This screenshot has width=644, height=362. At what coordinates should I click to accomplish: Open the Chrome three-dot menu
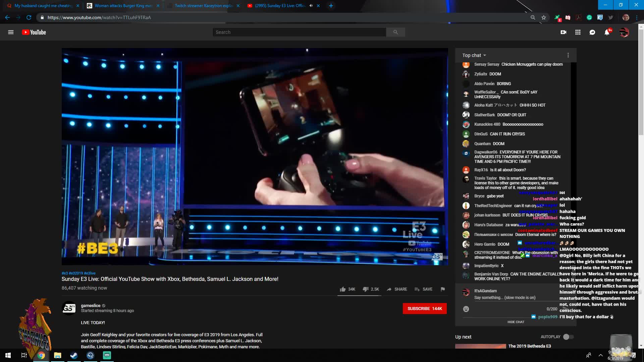pyautogui.click(x=637, y=17)
